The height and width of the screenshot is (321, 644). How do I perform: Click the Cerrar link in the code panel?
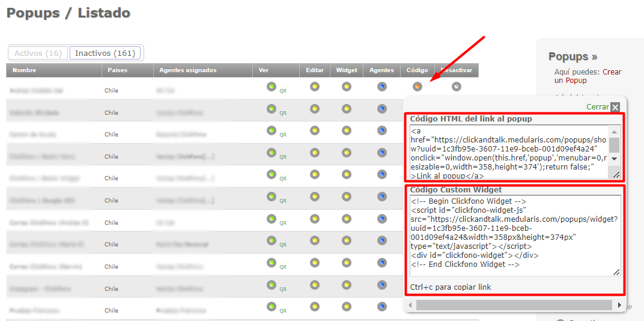point(598,107)
